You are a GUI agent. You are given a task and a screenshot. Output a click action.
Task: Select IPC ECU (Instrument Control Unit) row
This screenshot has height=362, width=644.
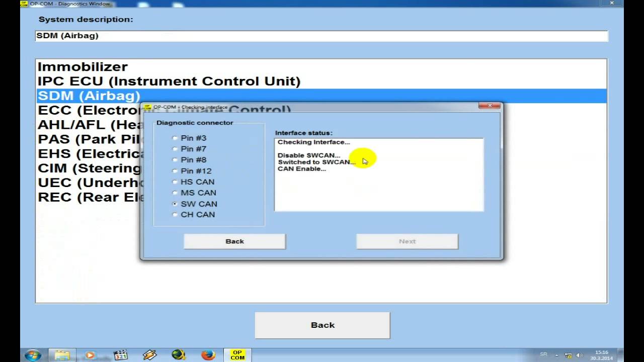pyautogui.click(x=321, y=81)
